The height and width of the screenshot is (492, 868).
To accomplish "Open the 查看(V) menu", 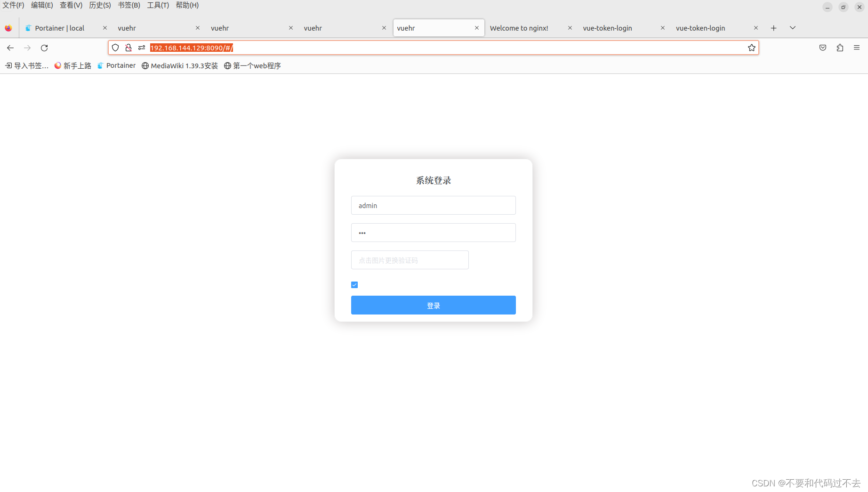I will (x=71, y=5).
